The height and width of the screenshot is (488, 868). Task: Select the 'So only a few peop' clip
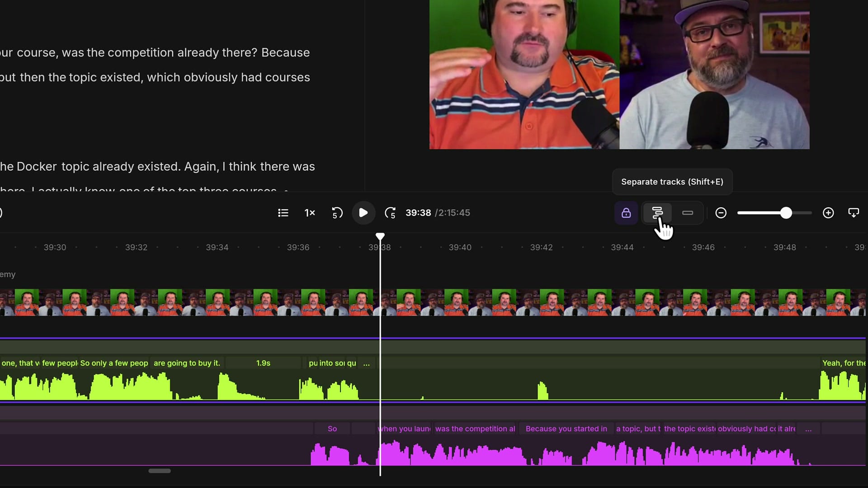pos(114,363)
